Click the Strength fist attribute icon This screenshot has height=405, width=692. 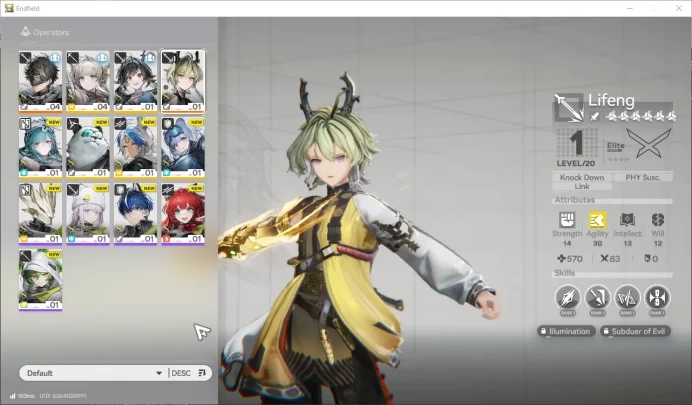(567, 220)
